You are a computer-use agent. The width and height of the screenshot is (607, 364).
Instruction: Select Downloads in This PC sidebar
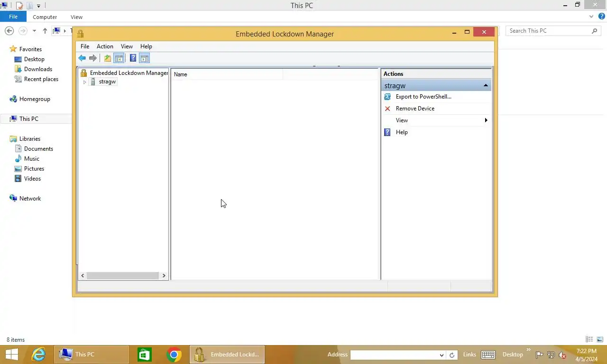[38, 69]
